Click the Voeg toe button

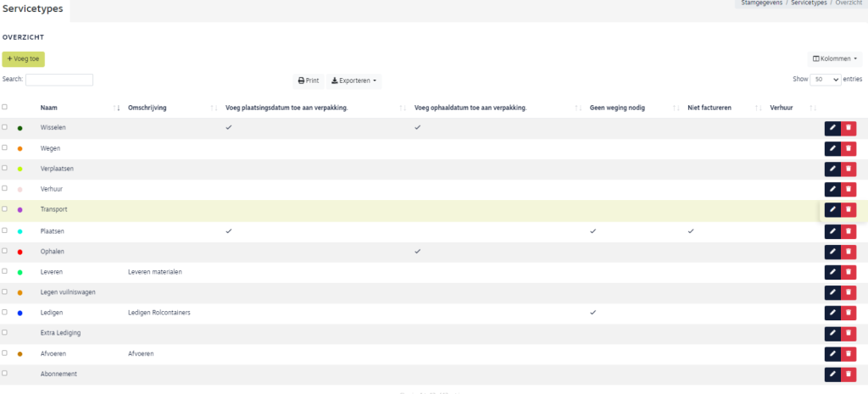[23, 58]
